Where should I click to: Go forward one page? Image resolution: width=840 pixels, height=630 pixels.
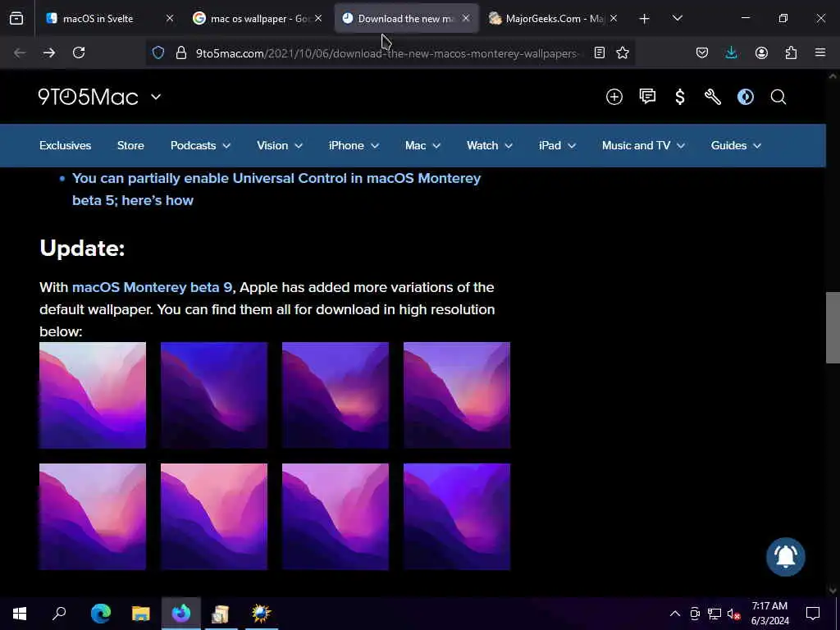click(x=49, y=52)
